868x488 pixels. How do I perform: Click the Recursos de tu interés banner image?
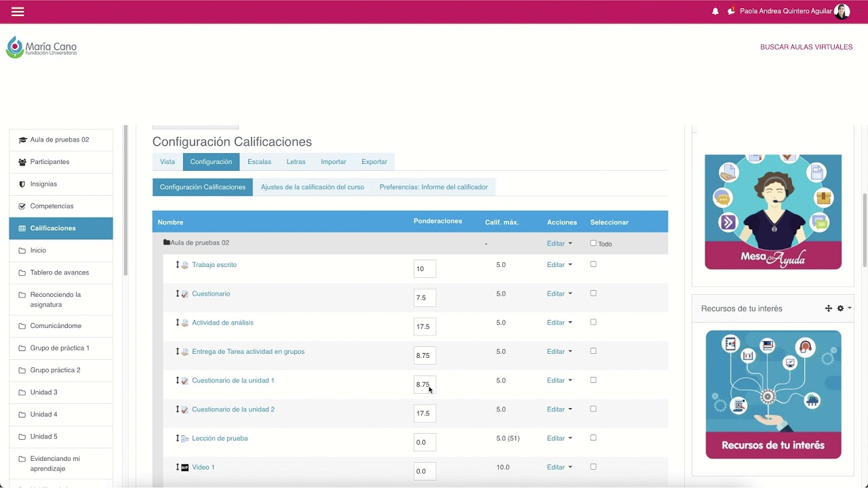[x=773, y=394]
